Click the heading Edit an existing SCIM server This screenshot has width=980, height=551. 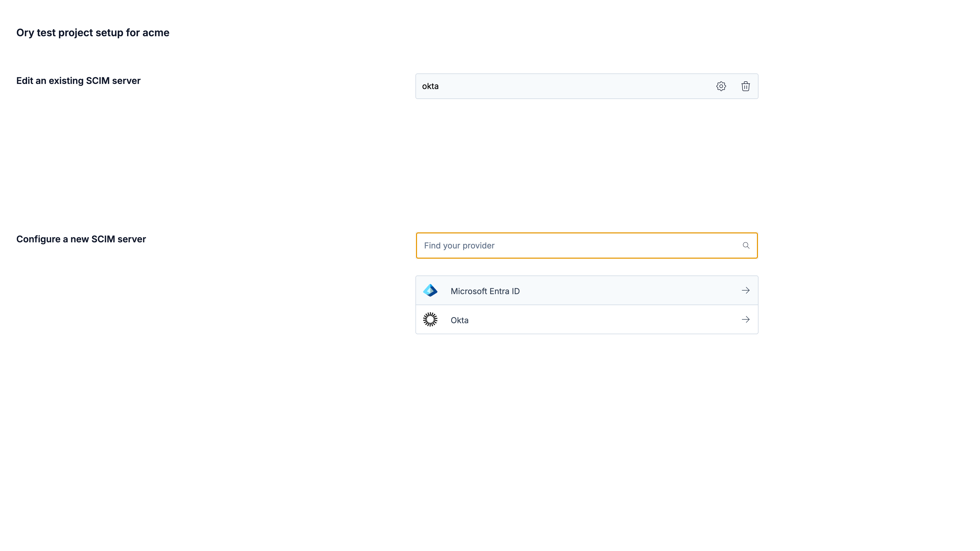[78, 80]
